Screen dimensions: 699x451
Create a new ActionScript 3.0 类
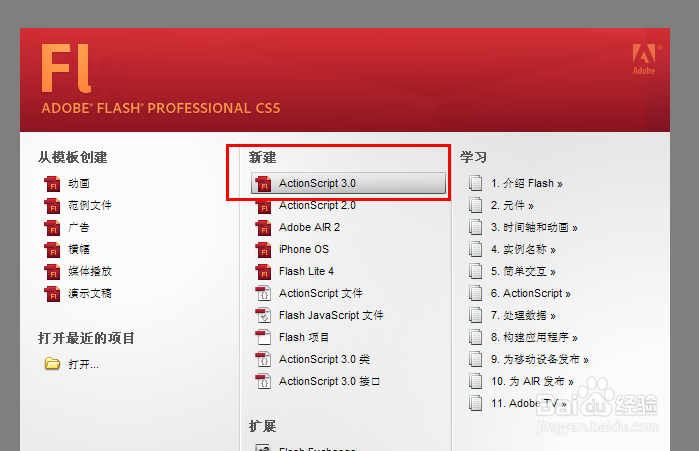click(x=324, y=359)
